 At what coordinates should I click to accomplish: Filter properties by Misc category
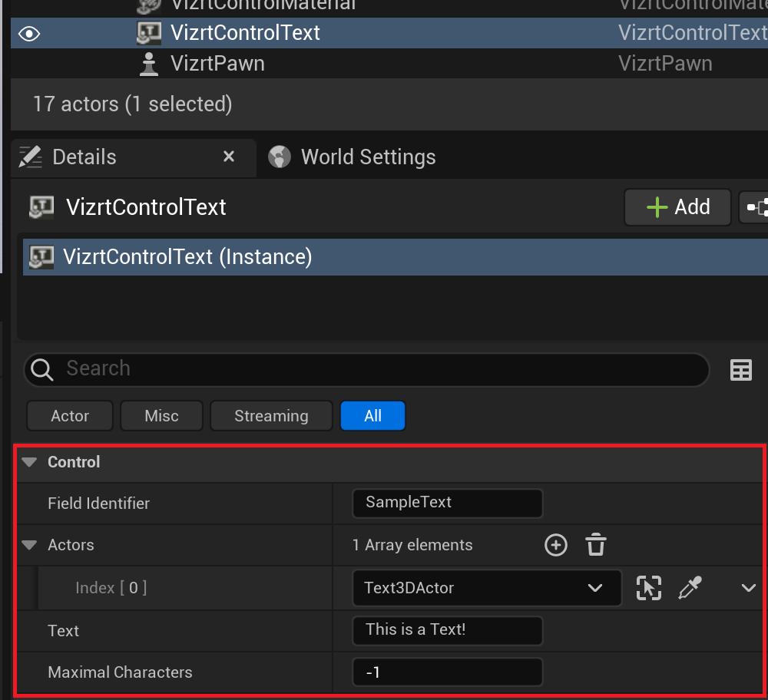coord(161,416)
